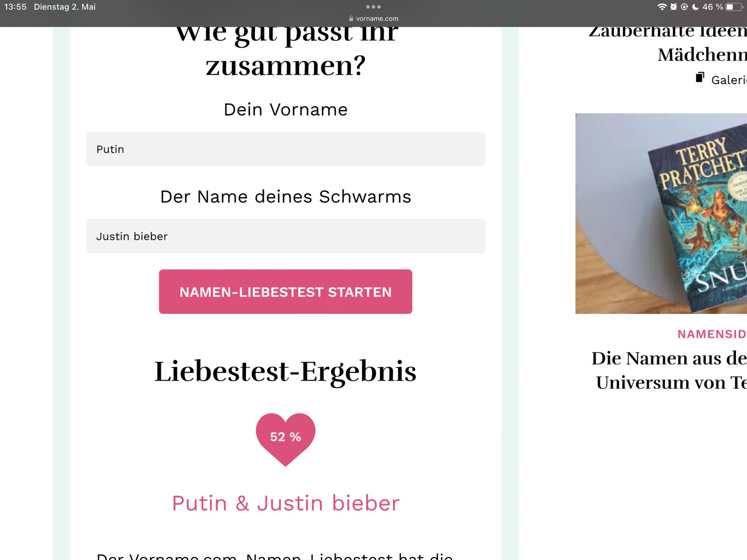The height and width of the screenshot is (560, 747).
Task: Click the Dein Vorname field containing Putin
Action: point(285,149)
